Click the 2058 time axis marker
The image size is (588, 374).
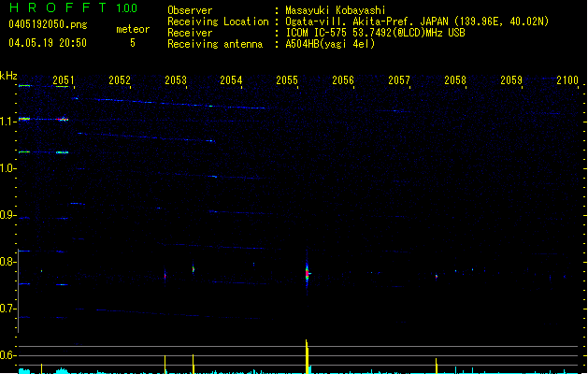click(x=455, y=80)
